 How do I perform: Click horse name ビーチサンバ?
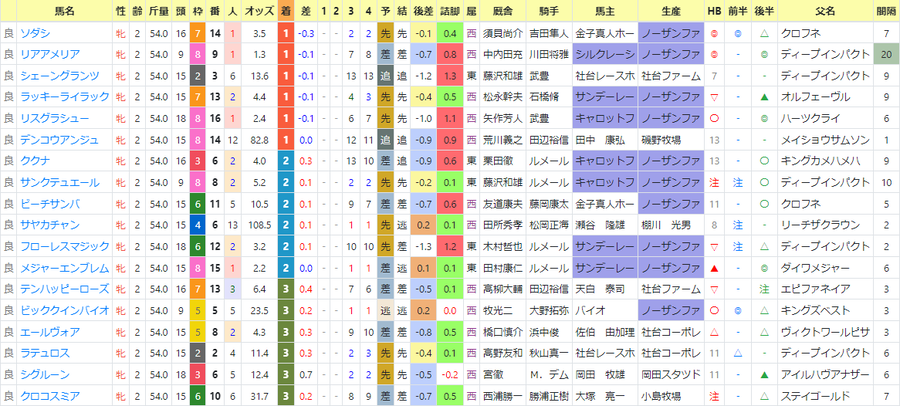(49, 204)
